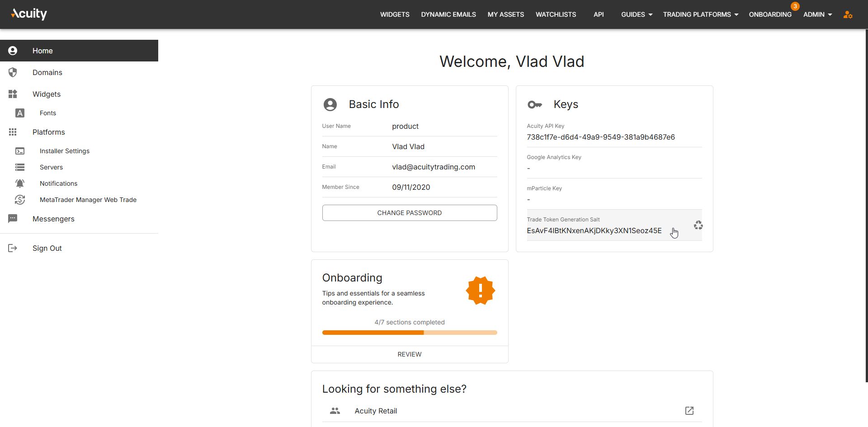
Task: Click the Servers stack icon
Action: 20,167
